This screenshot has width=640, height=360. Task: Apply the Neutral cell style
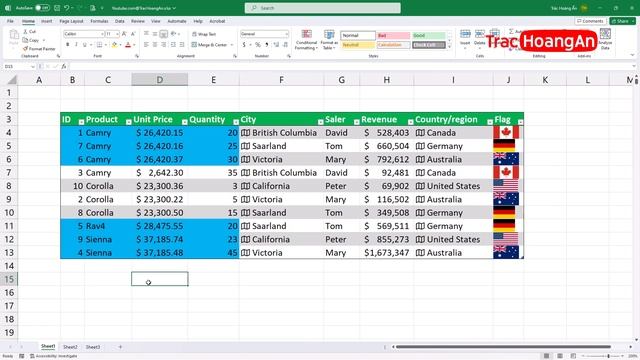(358, 45)
